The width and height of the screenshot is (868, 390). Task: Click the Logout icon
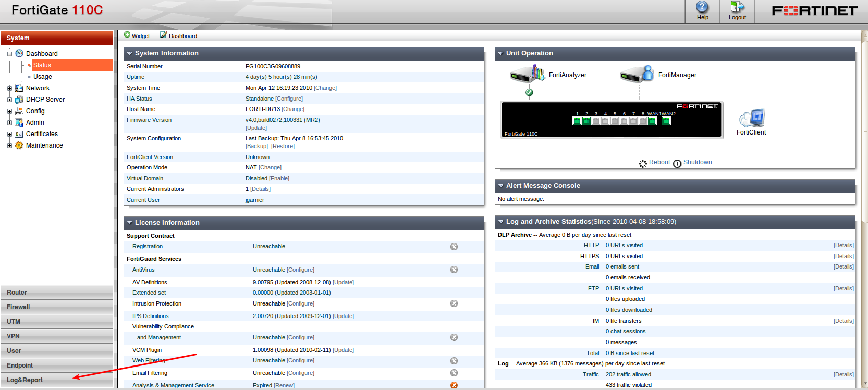tap(737, 7)
